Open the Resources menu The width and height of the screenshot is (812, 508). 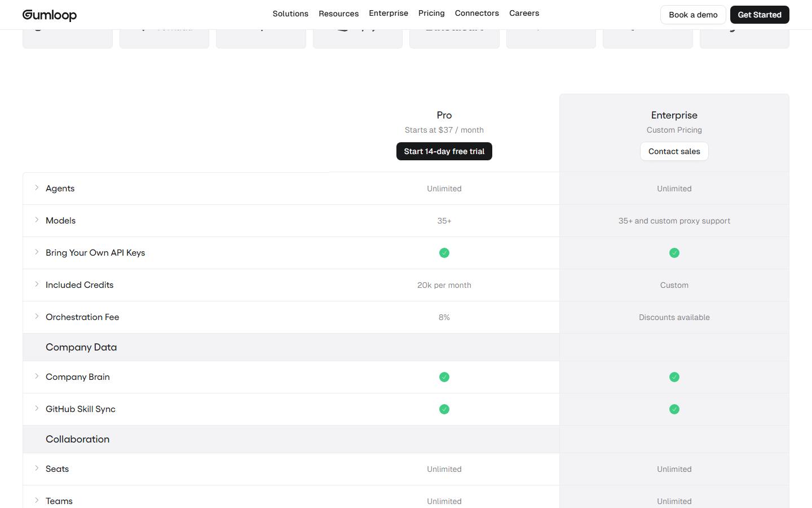[338, 14]
